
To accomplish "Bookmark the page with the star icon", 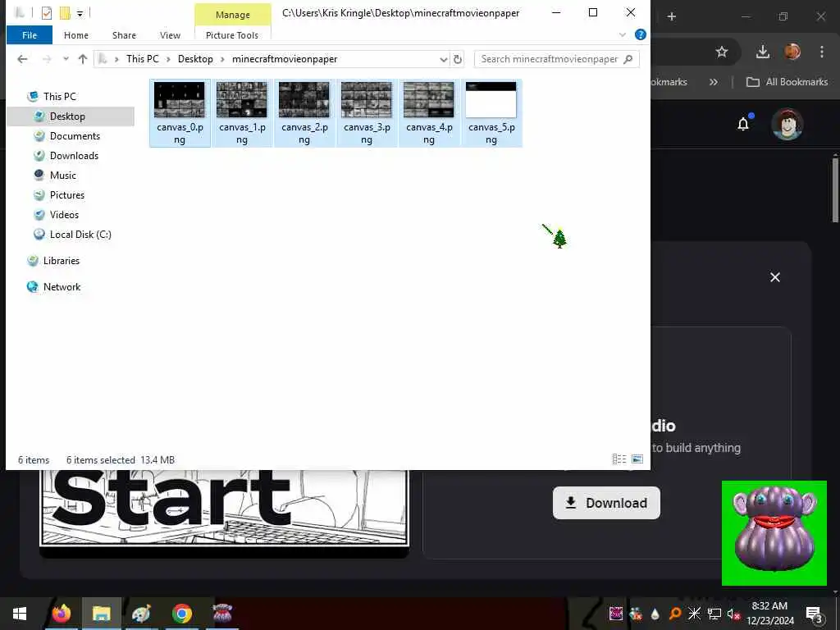I will click(x=722, y=52).
